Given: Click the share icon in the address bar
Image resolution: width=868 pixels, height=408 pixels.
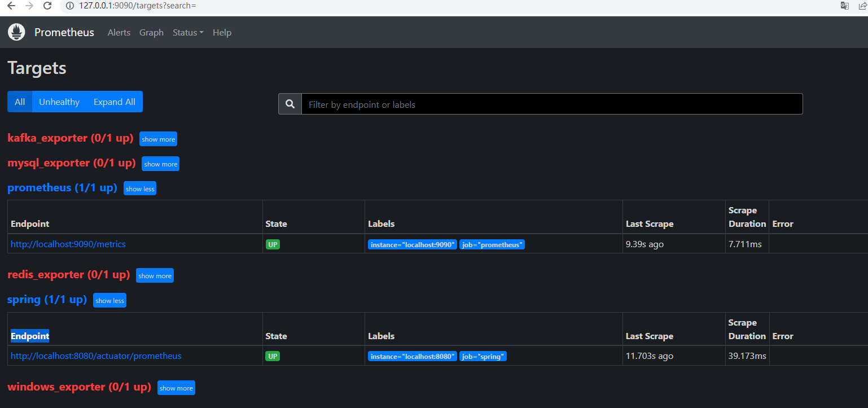Looking at the screenshot, I should pos(862,6).
